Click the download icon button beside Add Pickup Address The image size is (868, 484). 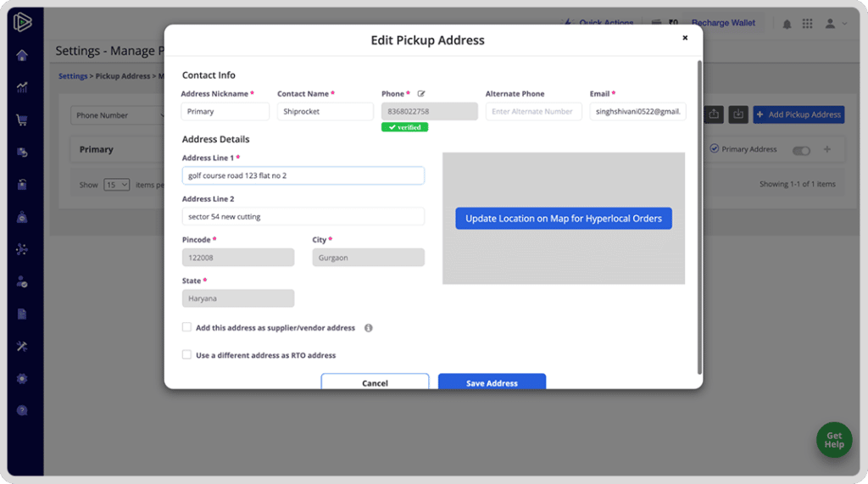[738, 114]
